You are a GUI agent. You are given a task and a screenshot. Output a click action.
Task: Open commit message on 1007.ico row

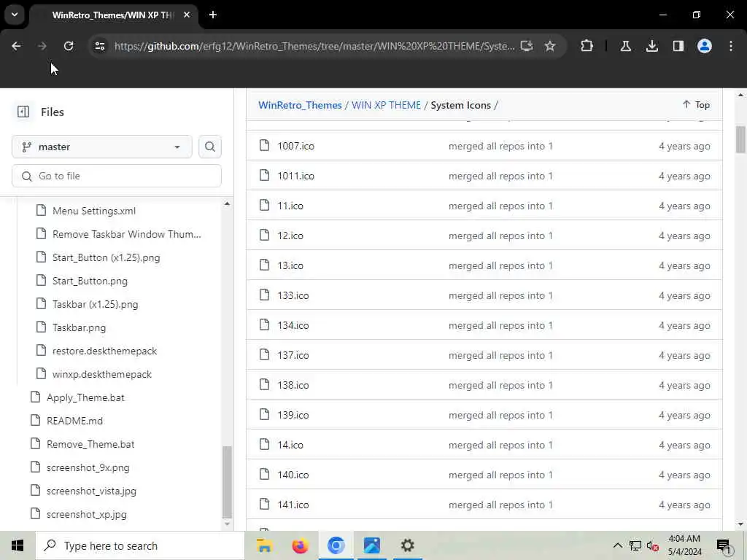[500, 146]
